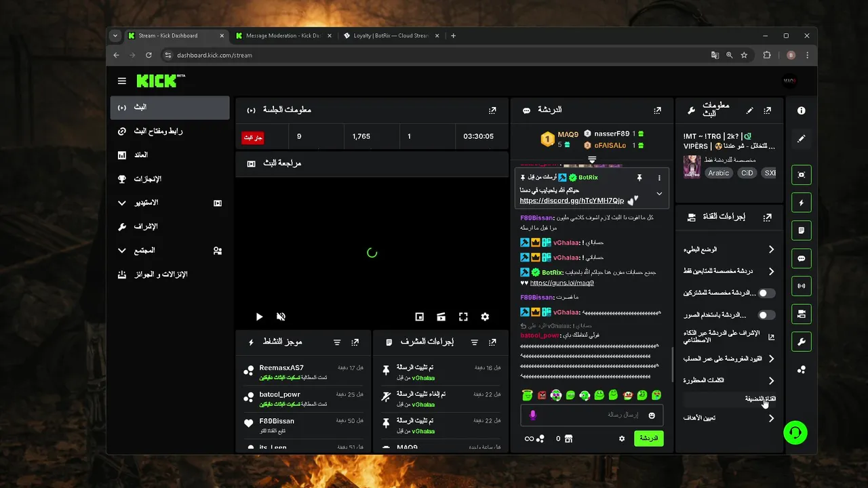Open emoji picker in chat input
The image size is (868, 488).
pos(652,415)
